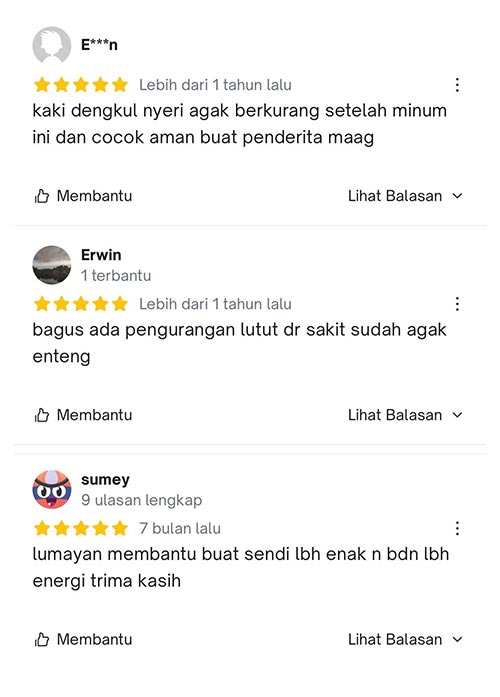The height and width of the screenshot is (697, 500).
Task: Mark sumey's review as Membantu
Action: [83, 640]
